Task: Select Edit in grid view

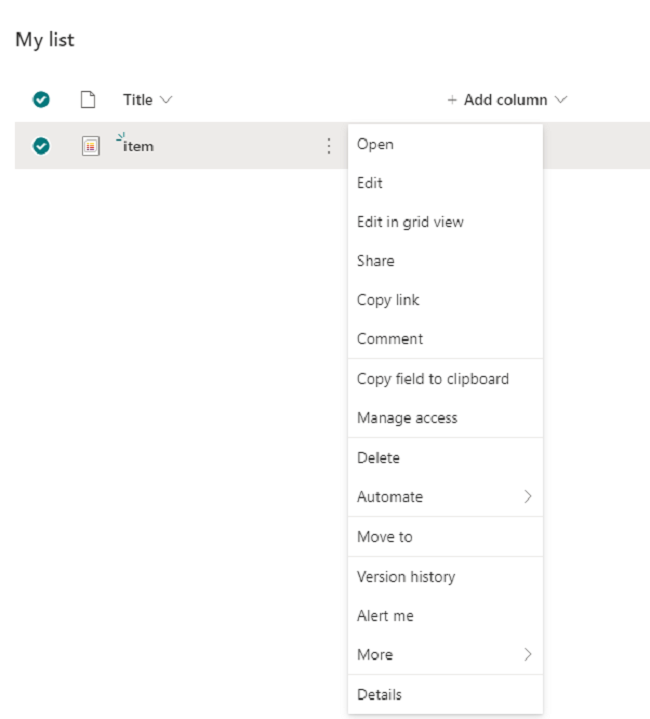Action: (446, 222)
